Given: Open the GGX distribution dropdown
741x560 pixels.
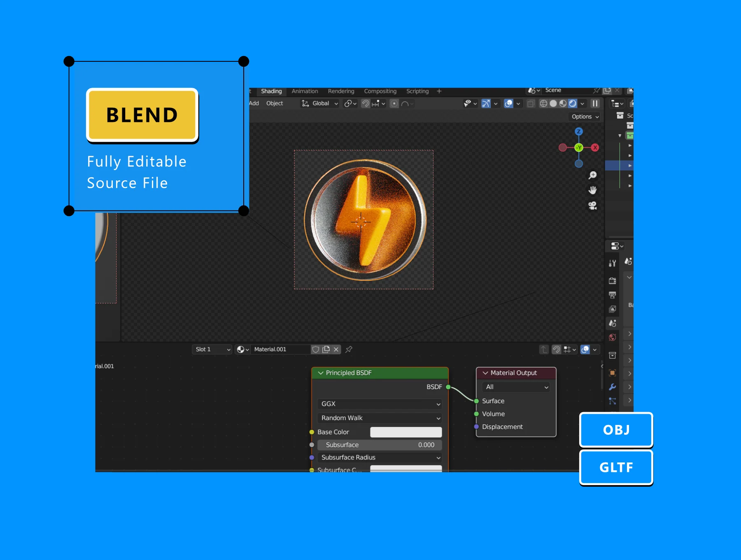Looking at the screenshot, I should 380,404.
